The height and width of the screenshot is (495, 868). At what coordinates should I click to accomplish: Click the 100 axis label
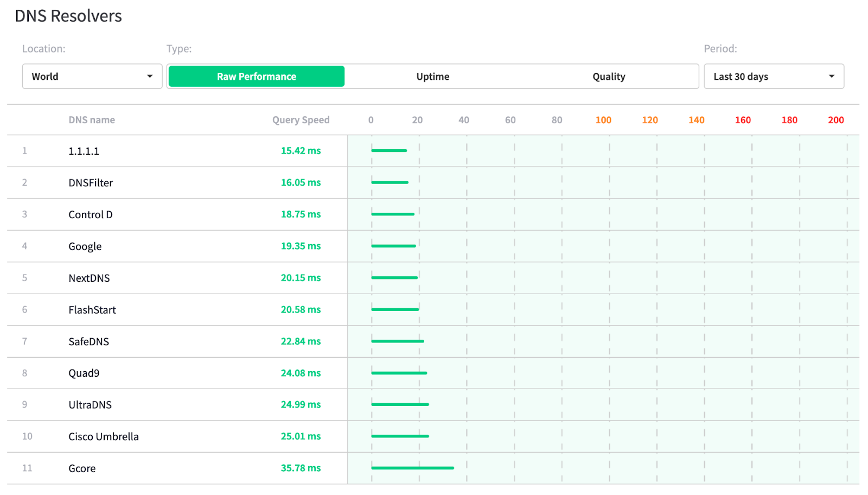pyautogui.click(x=603, y=120)
